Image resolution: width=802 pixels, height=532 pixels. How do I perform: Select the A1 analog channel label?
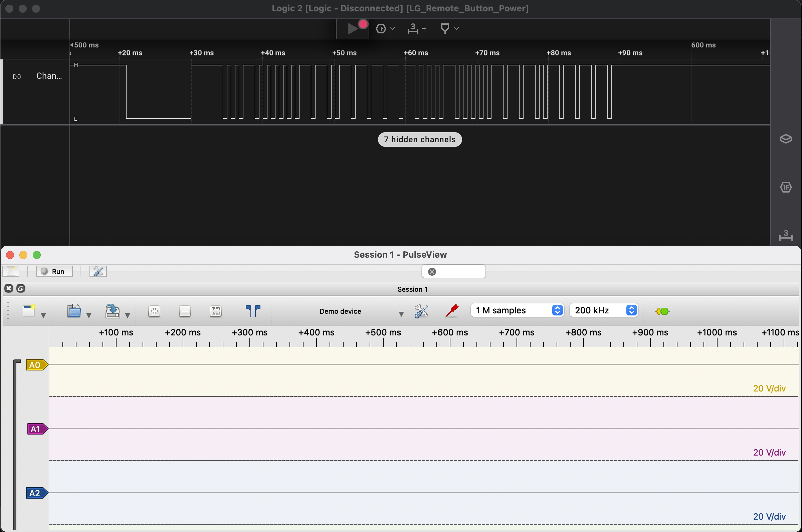[36, 429]
